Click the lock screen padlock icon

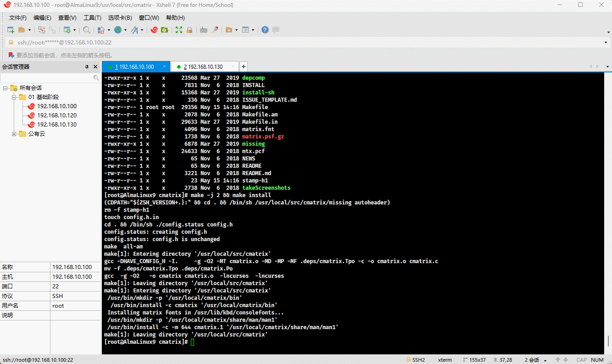click(x=189, y=30)
